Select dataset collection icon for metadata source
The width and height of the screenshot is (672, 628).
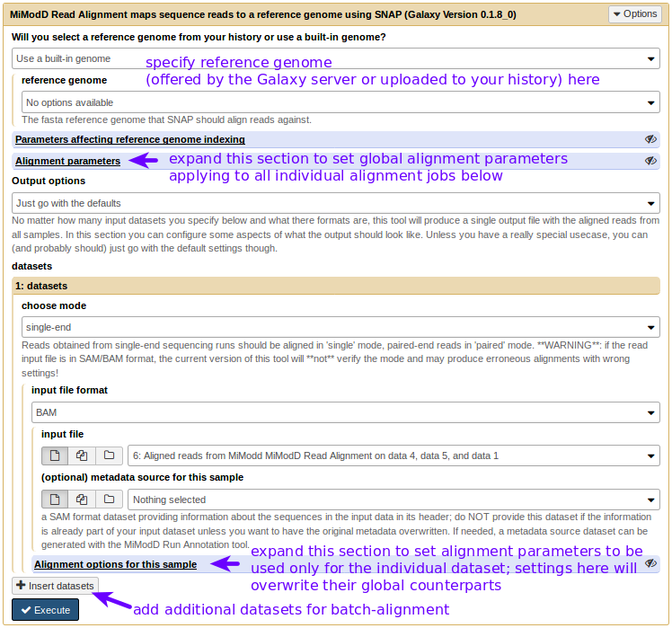(x=110, y=500)
